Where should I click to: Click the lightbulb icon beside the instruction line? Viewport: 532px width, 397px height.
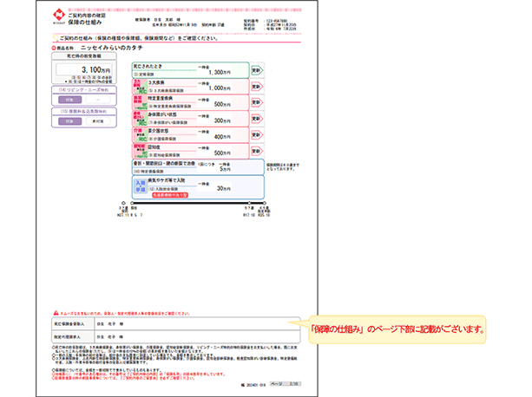coord(55,38)
